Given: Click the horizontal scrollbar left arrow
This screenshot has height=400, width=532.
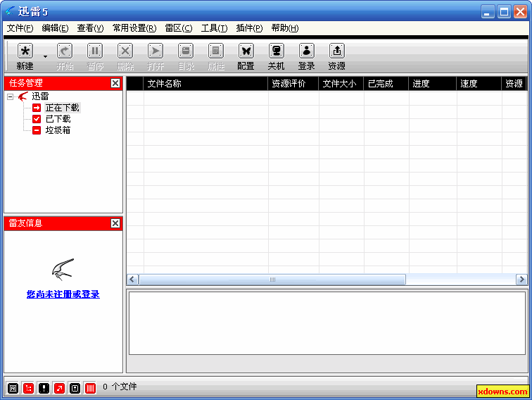Looking at the screenshot, I should click(132, 280).
